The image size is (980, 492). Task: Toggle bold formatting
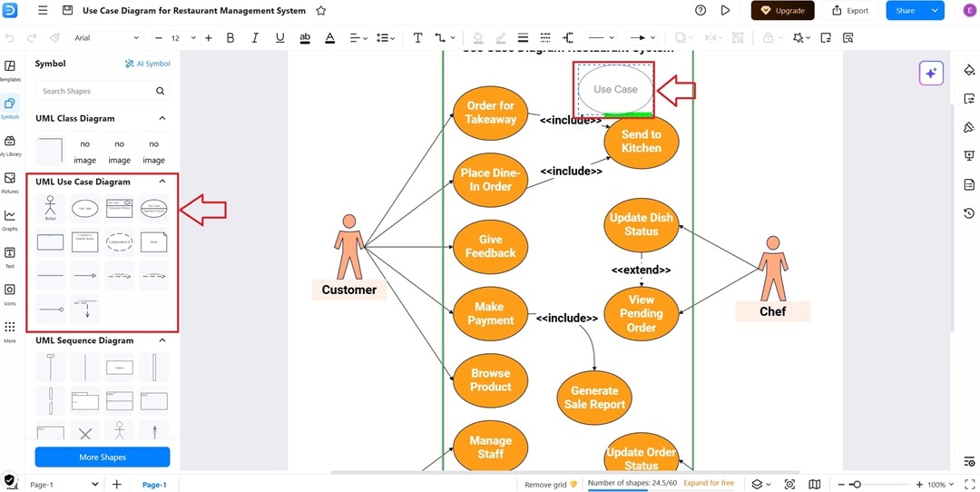(230, 38)
